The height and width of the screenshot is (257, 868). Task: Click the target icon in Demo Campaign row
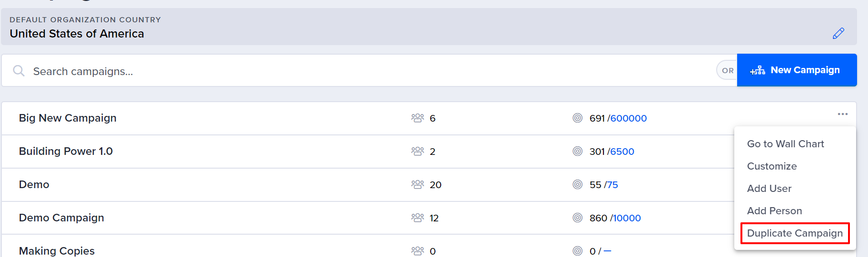point(577,218)
